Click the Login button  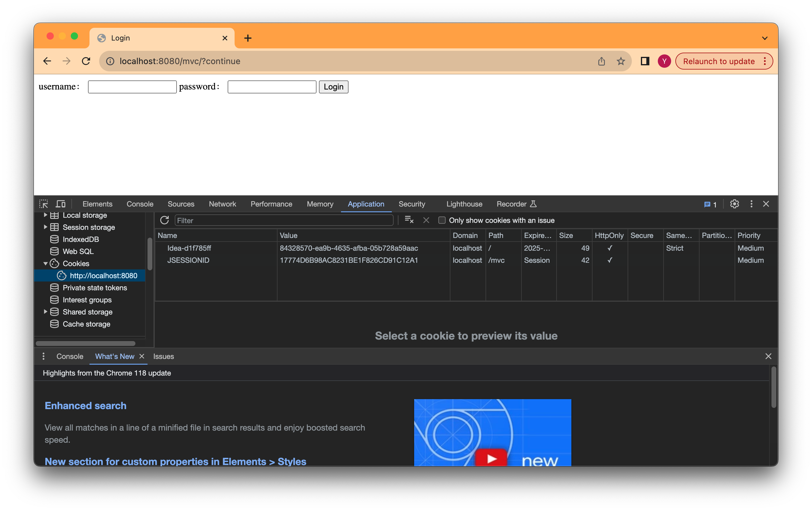click(x=333, y=87)
